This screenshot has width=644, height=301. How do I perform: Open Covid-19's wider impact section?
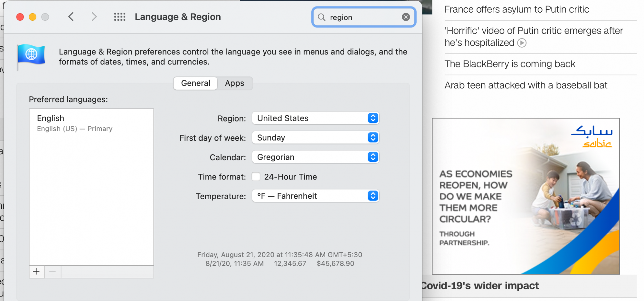pos(480,286)
